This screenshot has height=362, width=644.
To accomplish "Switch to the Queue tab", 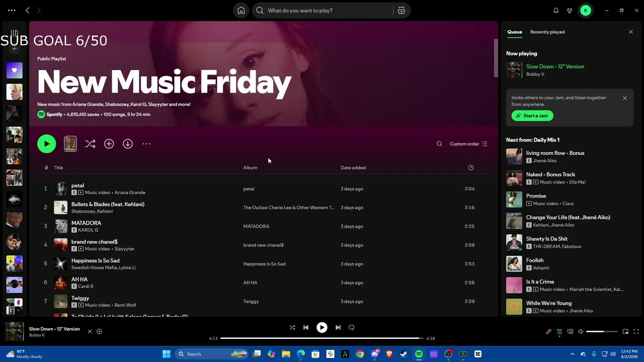I will click(515, 32).
